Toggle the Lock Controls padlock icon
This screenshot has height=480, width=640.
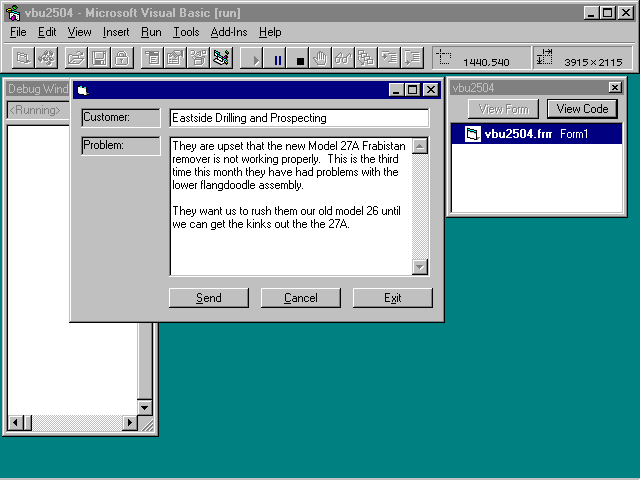coord(121,59)
